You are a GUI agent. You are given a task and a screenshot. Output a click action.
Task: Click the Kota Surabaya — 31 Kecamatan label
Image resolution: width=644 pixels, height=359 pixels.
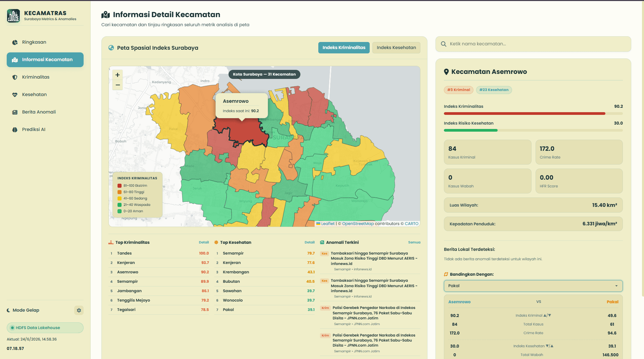[264, 75]
